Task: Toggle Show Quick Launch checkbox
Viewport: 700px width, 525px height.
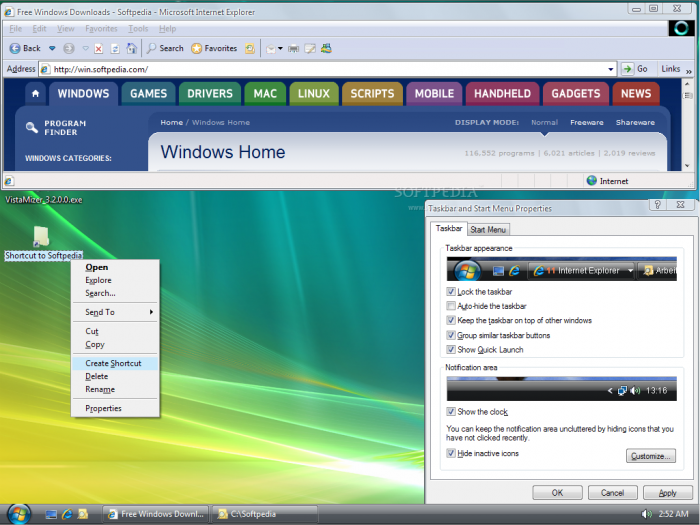Action: 451,349
